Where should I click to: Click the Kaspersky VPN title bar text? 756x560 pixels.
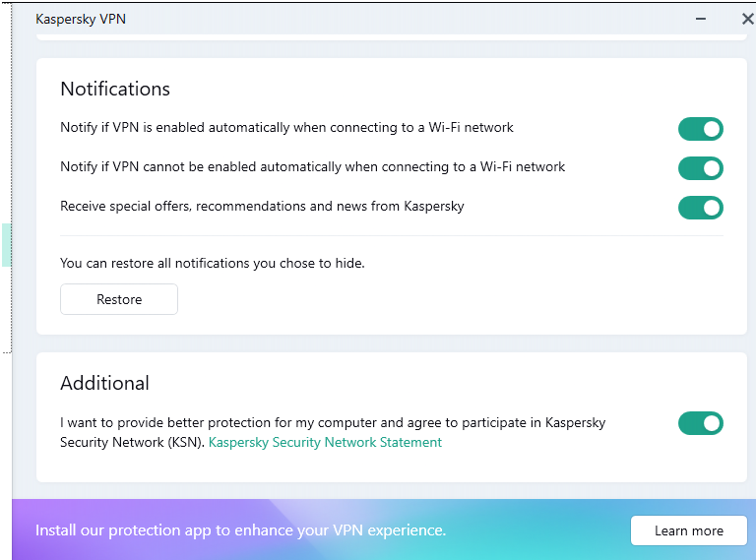point(81,19)
